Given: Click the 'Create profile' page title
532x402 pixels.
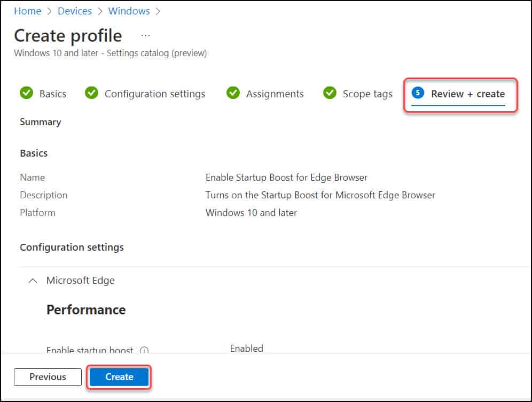Looking at the screenshot, I should tap(68, 36).
